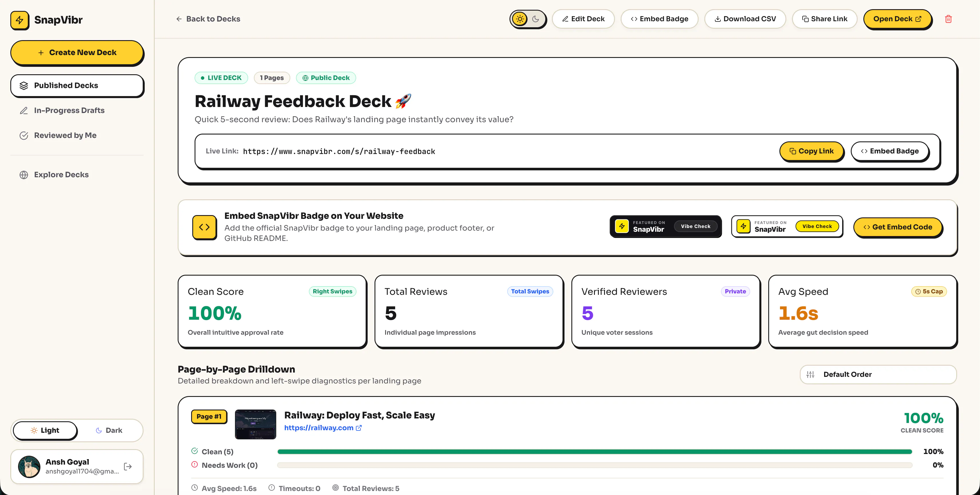This screenshot has height=495, width=980.
Task: Open Published Decks section
Action: [x=77, y=86]
